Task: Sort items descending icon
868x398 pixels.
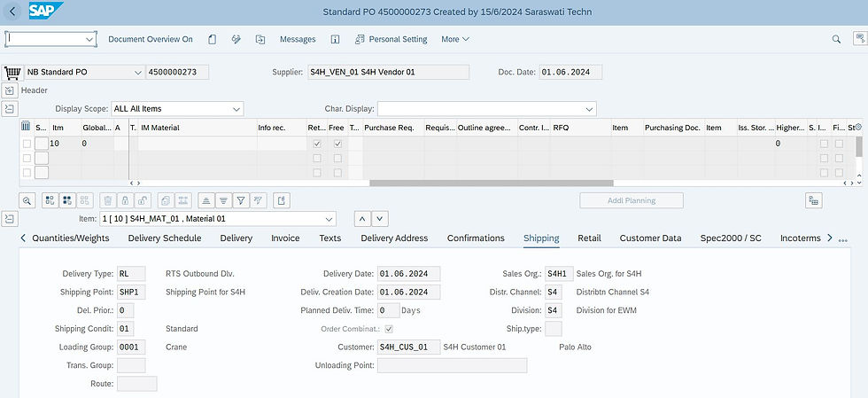Action: coord(223,200)
